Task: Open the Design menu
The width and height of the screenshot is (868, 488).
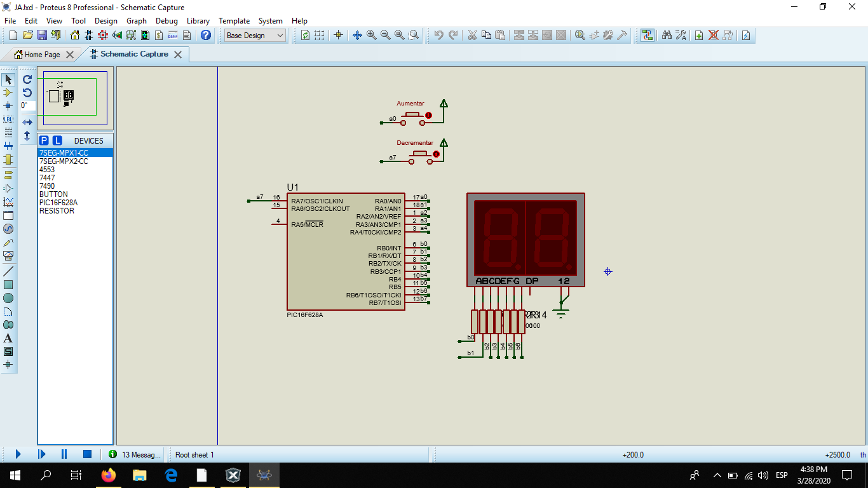Action: click(x=106, y=20)
